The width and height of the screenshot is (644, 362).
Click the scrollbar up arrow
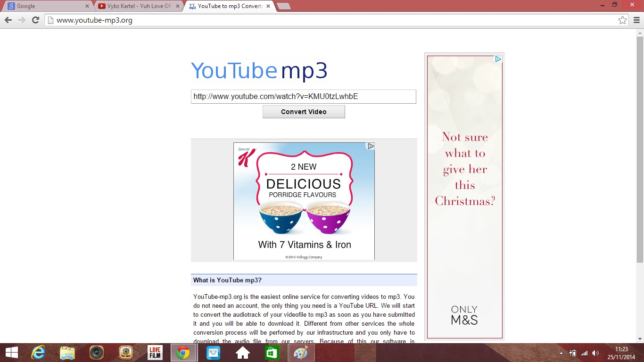point(640,32)
